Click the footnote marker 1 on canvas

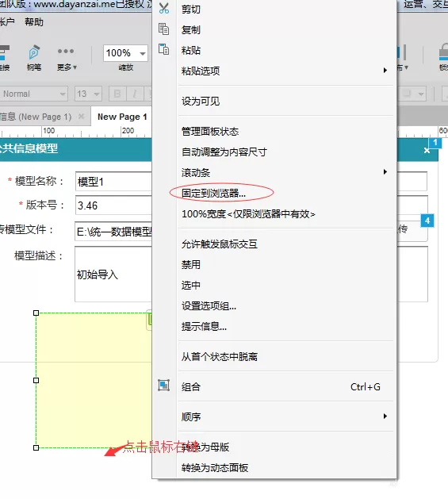click(435, 142)
